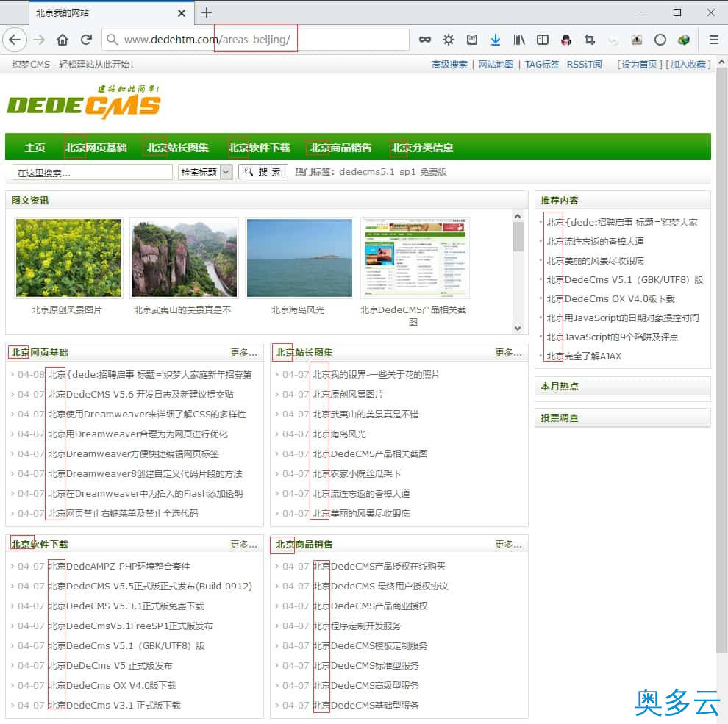728x724 pixels.
Task: Open the browser home page
Action: 63,40
